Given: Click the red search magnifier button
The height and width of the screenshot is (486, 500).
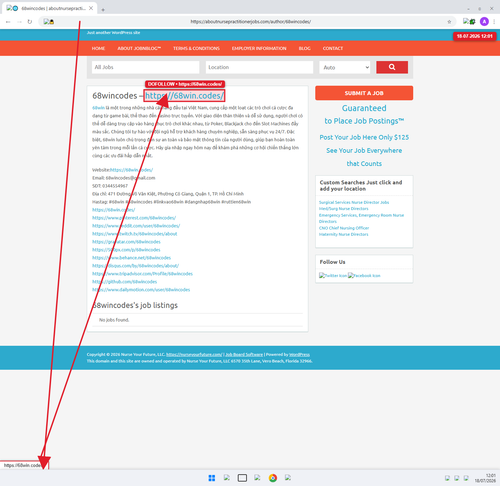Looking at the screenshot, I should [392, 67].
